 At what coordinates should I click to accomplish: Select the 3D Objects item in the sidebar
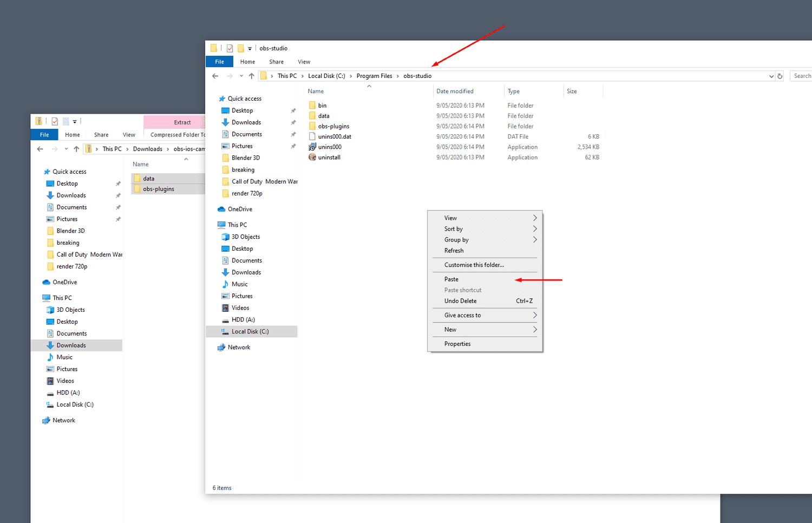245,237
